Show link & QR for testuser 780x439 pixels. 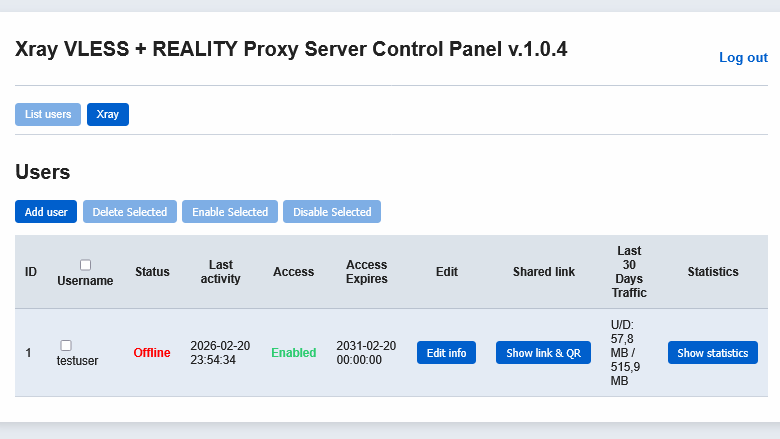(x=544, y=353)
